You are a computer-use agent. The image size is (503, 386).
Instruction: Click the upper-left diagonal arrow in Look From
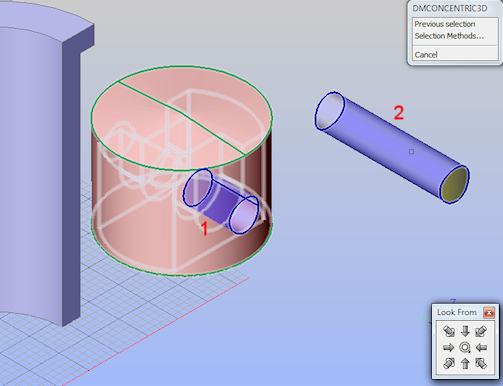(x=449, y=331)
